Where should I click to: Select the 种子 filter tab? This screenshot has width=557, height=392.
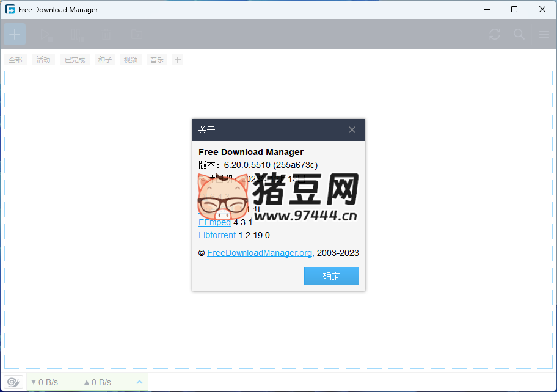[105, 60]
